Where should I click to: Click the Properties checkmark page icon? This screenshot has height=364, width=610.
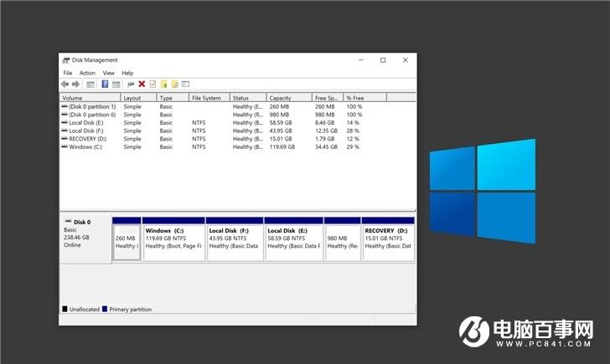pyautogui.click(x=152, y=84)
